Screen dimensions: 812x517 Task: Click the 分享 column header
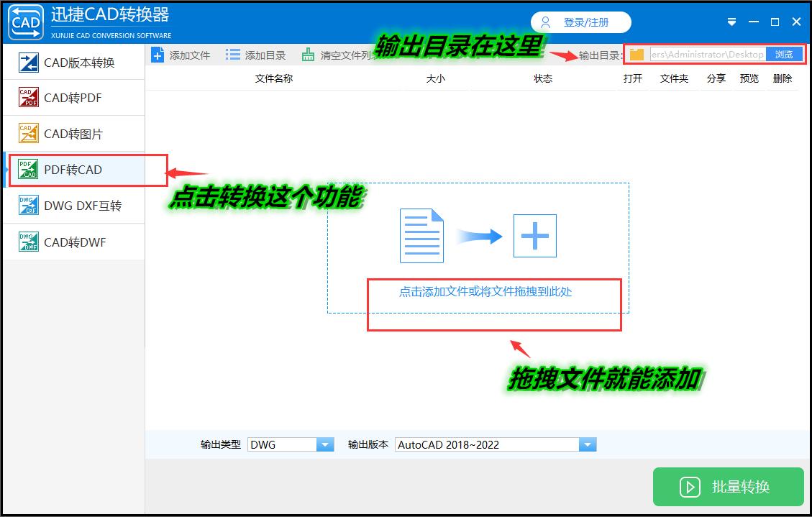pos(716,78)
